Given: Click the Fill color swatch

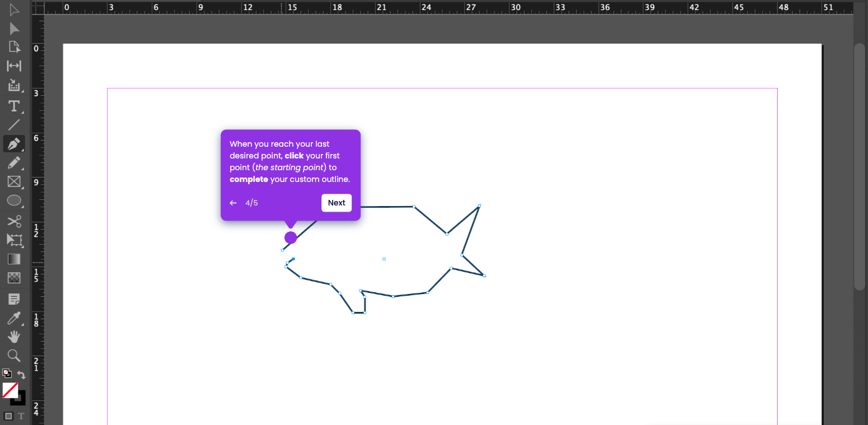Looking at the screenshot, I should 10,390.
